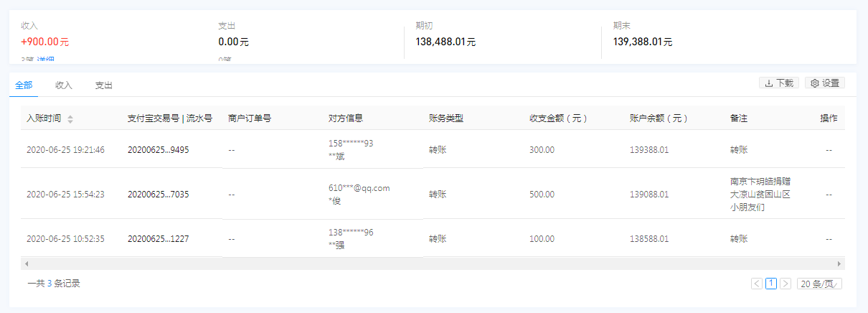Switch to the 支出 tab
The width and height of the screenshot is (868, 313).
(104, 85)
